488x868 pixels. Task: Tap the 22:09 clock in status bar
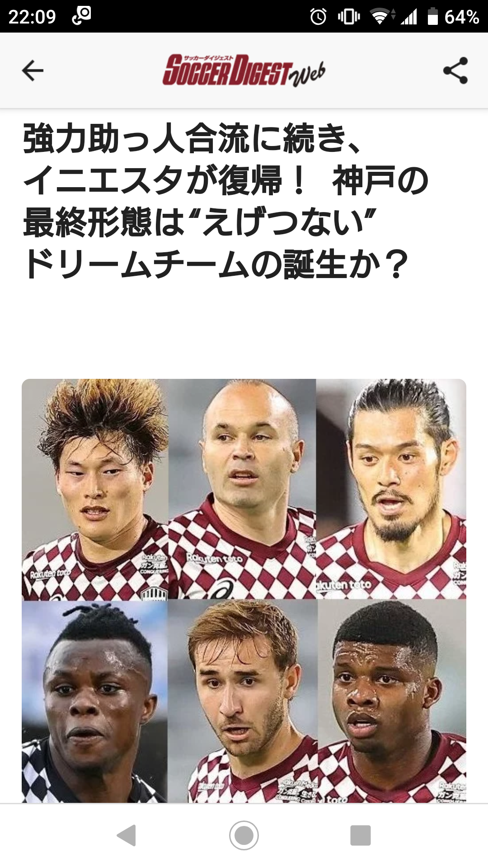pos(32,17)
